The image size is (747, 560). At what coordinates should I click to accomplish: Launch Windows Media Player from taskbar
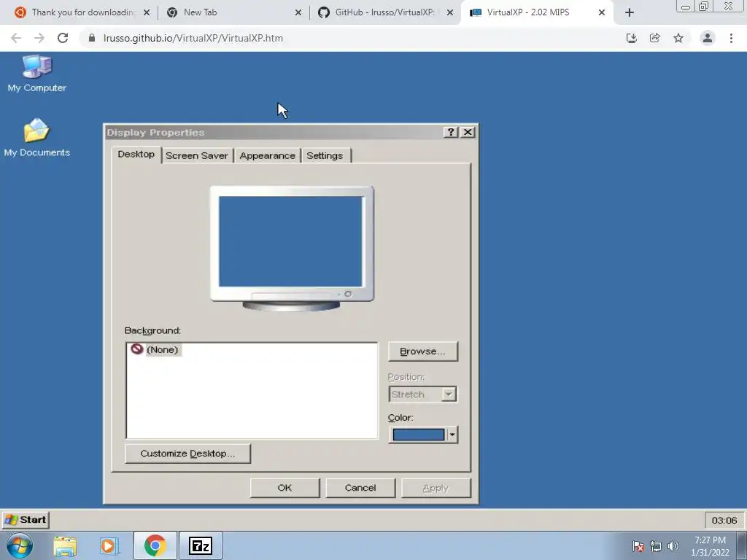(108, 545)
